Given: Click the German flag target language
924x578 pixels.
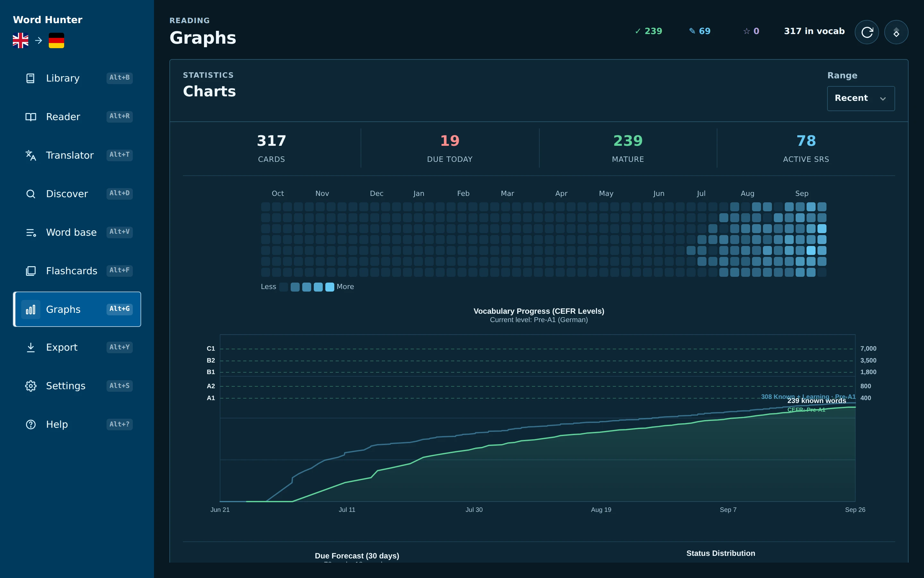Looking at the screenshot, I should coord(56,40).
